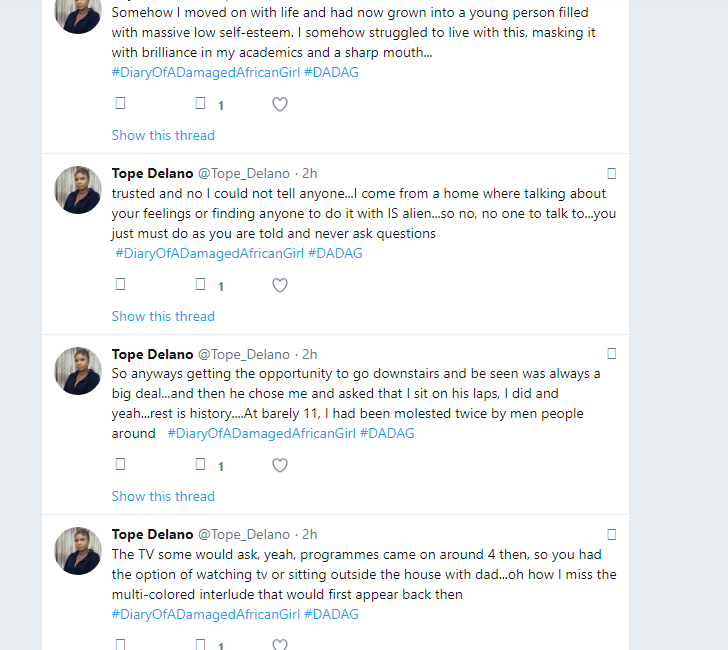This screenshot has height=650, width=728.
Task: Show this thread under the low self-esteem tweet
Action: [x=163, y=135]
